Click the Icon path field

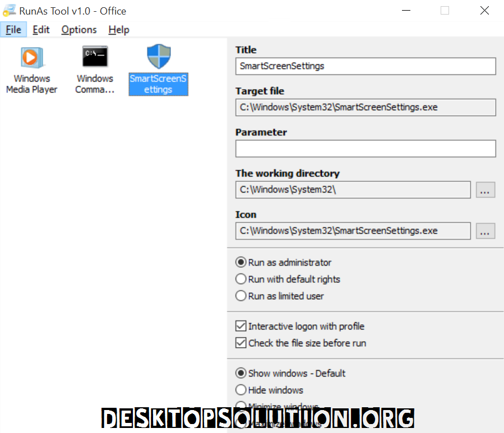[353, 231]
